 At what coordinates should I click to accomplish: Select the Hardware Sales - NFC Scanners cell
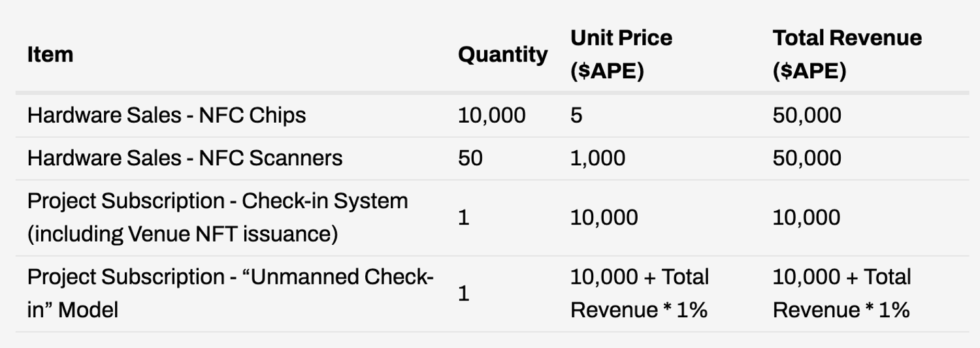(x=185, y=158)
